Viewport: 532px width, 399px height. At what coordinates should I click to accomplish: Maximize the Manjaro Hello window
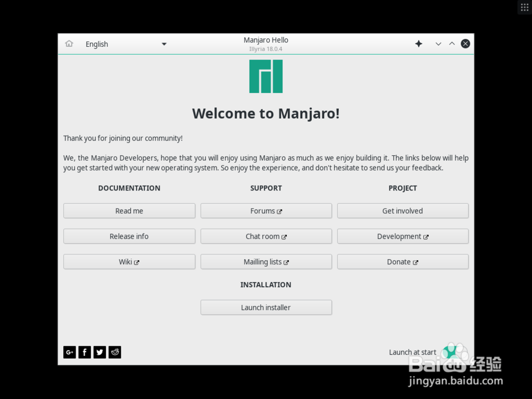(x=452, y=44)
